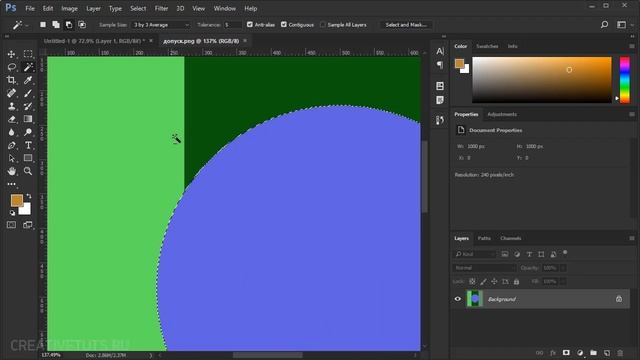
Task: Click the Subtract from Selection icon
Action: pyautogui.click(x=69, y=25)
